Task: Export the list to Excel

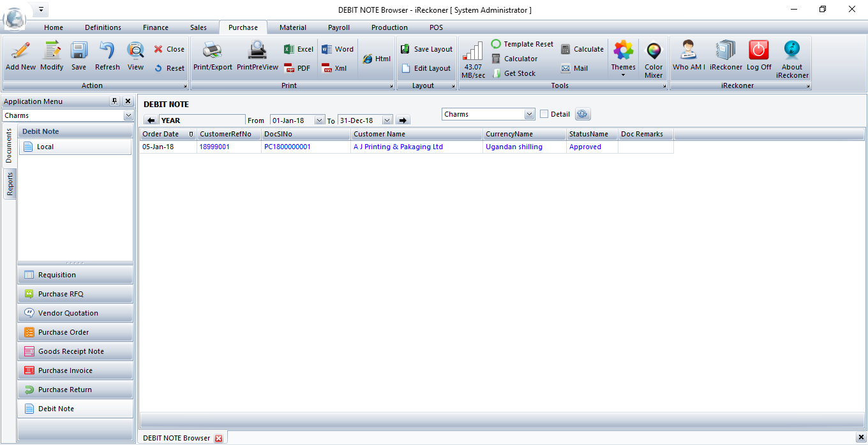Action: pos(299,49)
